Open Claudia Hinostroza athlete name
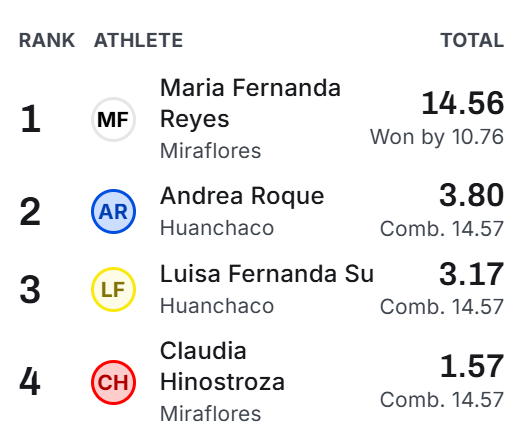Screen dimensions: 517x433 222,366
